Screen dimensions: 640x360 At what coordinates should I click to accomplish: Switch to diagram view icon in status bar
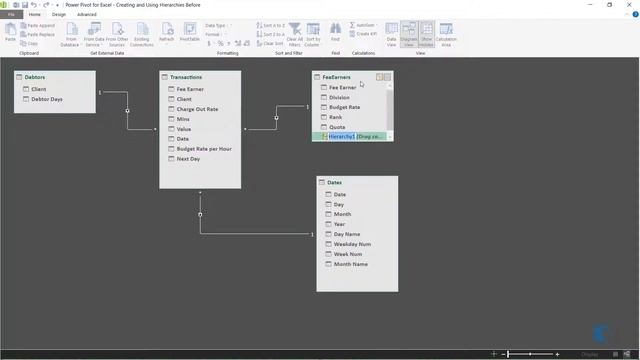pyautogui.click(x=627, y=354)
